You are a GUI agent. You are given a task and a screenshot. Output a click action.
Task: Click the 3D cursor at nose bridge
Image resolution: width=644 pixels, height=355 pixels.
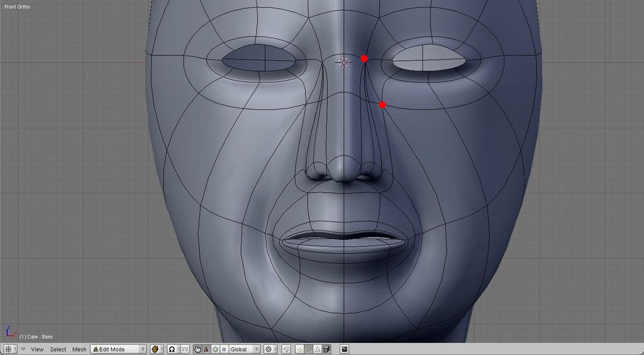[343, 62]
